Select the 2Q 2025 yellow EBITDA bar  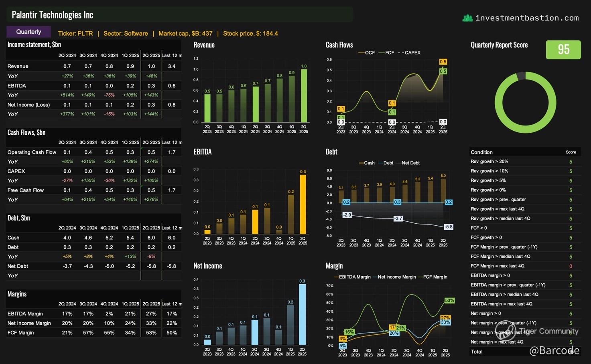pos(303,204)
